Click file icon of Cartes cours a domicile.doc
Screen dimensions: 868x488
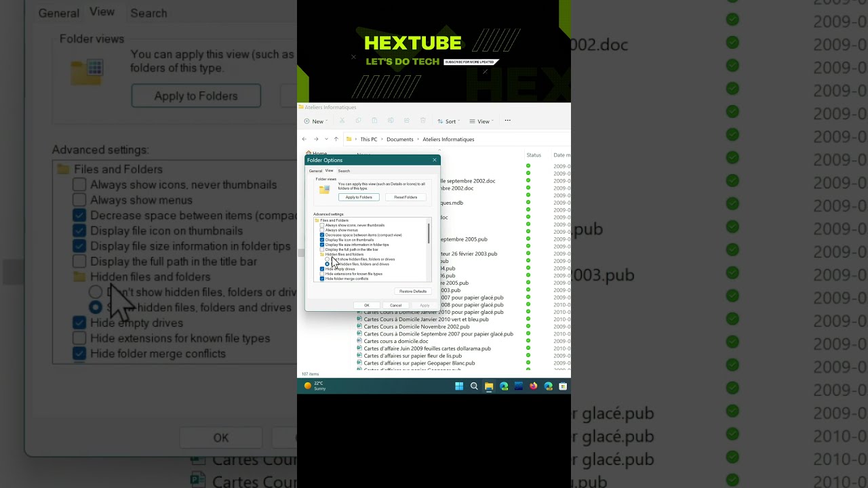point(359,341)
